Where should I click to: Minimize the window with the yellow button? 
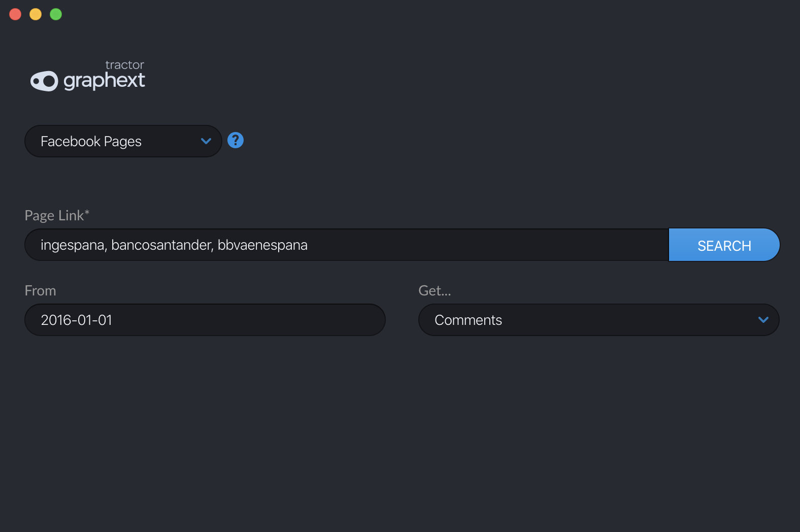click(x=36, y=14)
